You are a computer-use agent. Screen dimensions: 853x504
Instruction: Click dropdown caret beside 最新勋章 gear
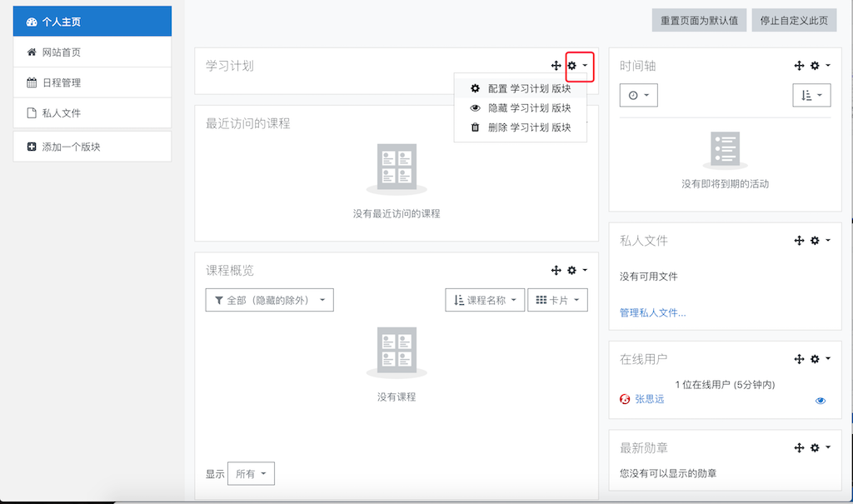[x=828, y=447]
